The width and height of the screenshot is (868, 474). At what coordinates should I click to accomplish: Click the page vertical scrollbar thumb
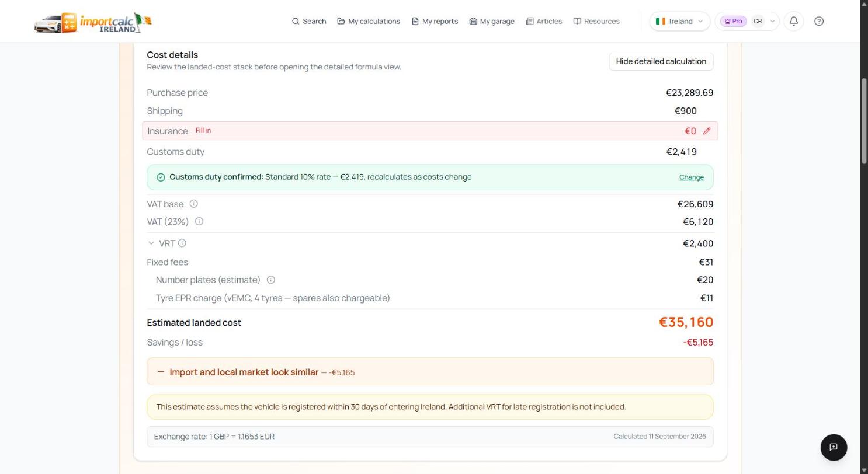pos(864,120)
